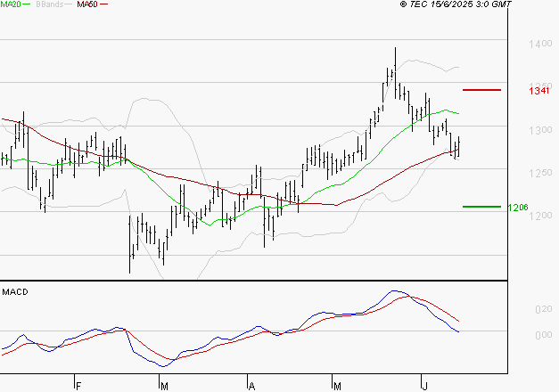Click the TEC 15/6/2025 timestamp text
The width and height of the screenshot is (559, 392).
click(456, 4)
